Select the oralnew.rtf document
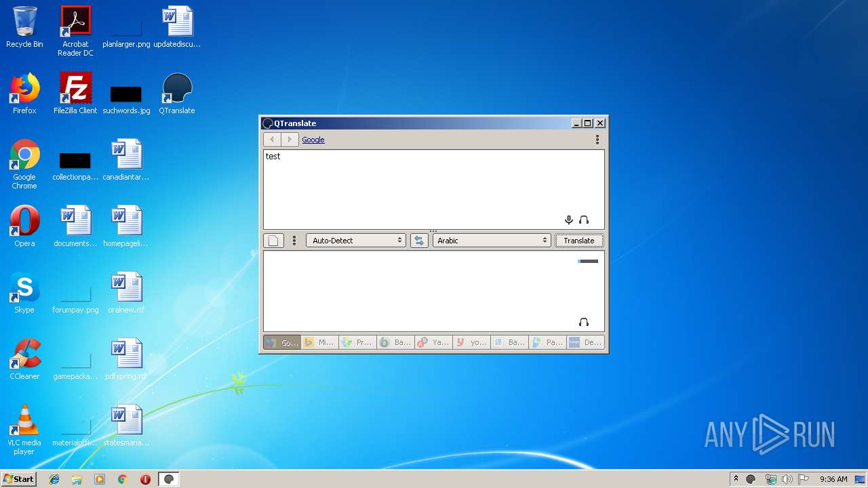 126,293
